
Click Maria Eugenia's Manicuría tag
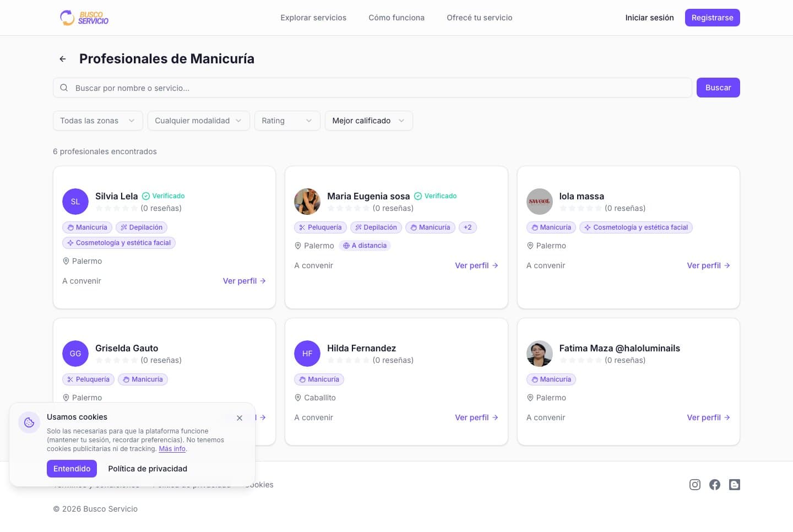click(x=430, y=227)
